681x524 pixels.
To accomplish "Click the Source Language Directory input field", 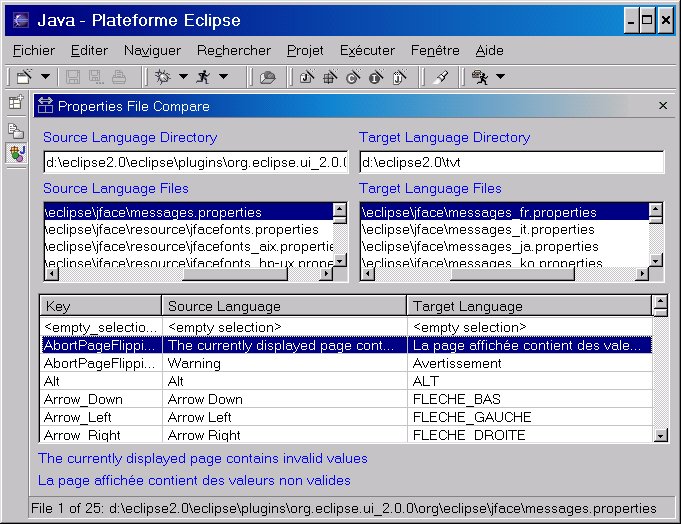I will [196, 162].
